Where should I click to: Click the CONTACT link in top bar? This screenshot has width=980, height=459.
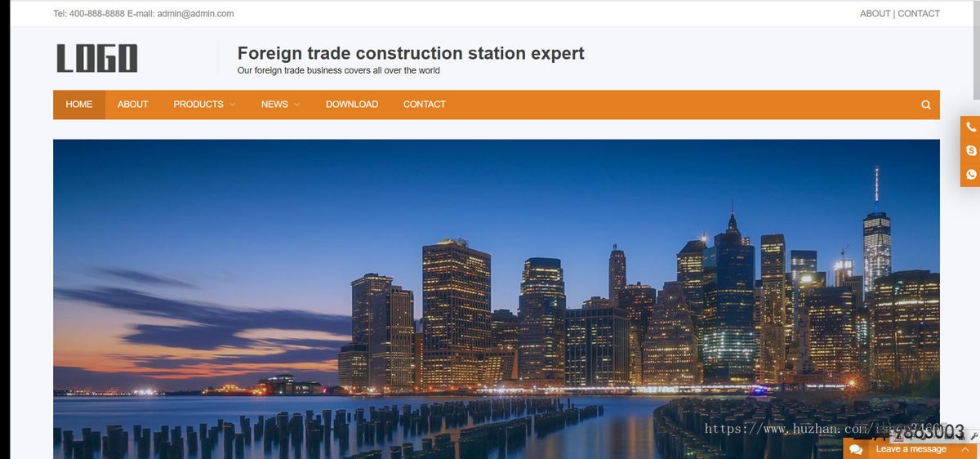[x=919, y=14]
